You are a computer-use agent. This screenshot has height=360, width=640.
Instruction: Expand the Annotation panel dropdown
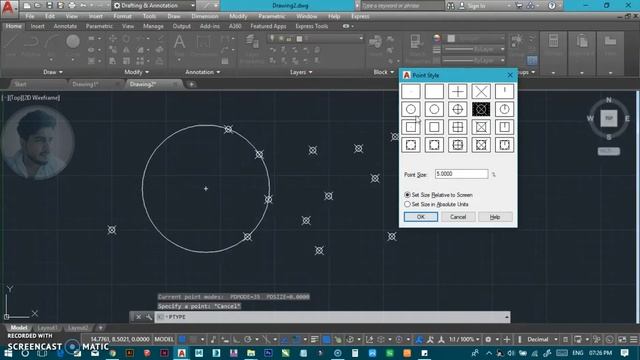click(202, 72)
